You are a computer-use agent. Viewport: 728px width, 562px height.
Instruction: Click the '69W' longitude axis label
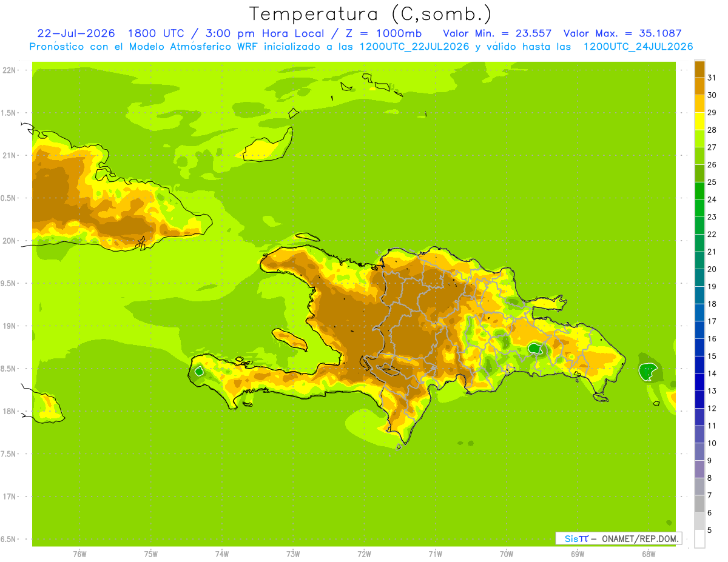(578, 554)
